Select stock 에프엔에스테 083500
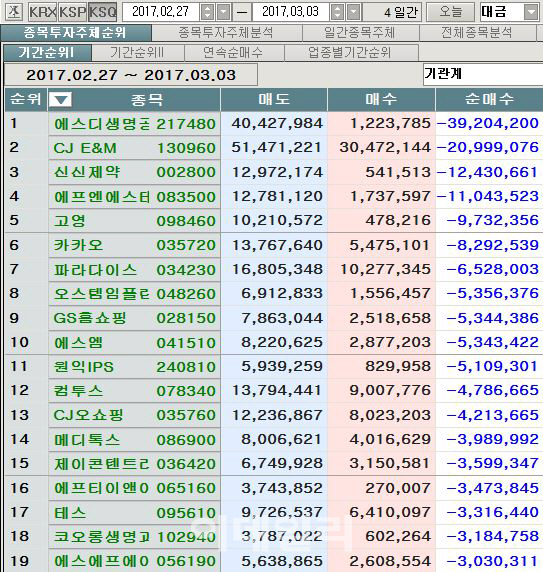The image size is (543, 572). click(134, 197)
